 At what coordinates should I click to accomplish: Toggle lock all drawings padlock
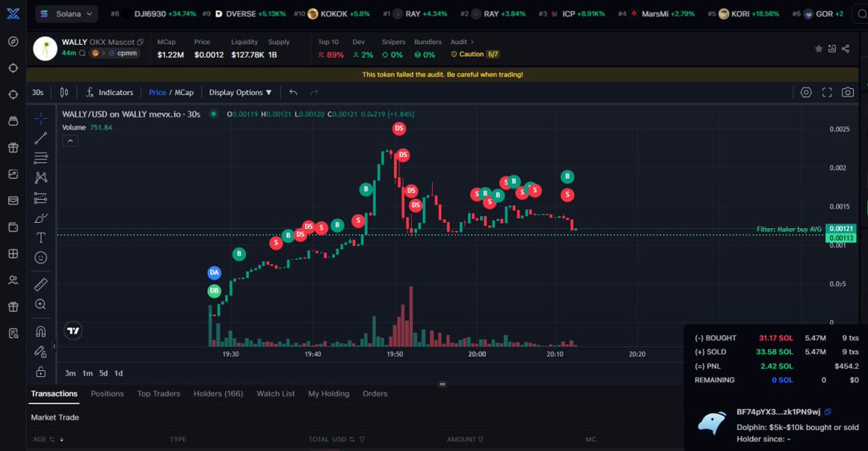pyautogui.click(x=41, y=371)
